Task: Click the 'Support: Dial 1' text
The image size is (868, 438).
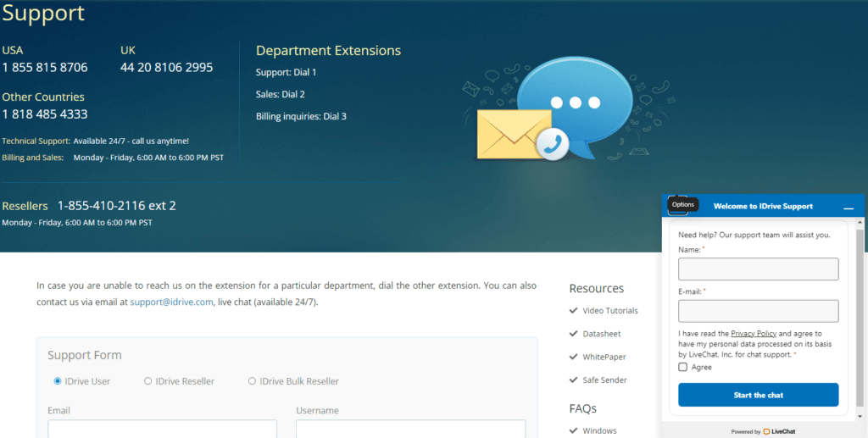Action: click(x=287, y=73)
